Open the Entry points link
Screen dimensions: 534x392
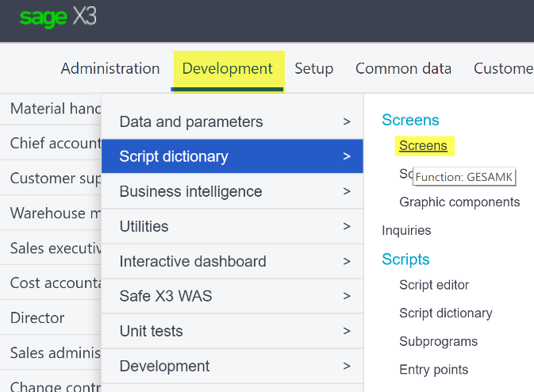(x=433, y=370)
